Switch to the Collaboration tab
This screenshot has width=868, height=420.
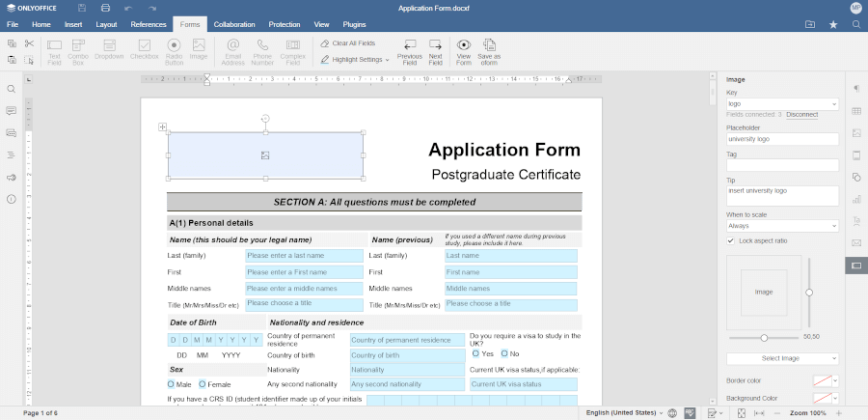click(234, 23)
